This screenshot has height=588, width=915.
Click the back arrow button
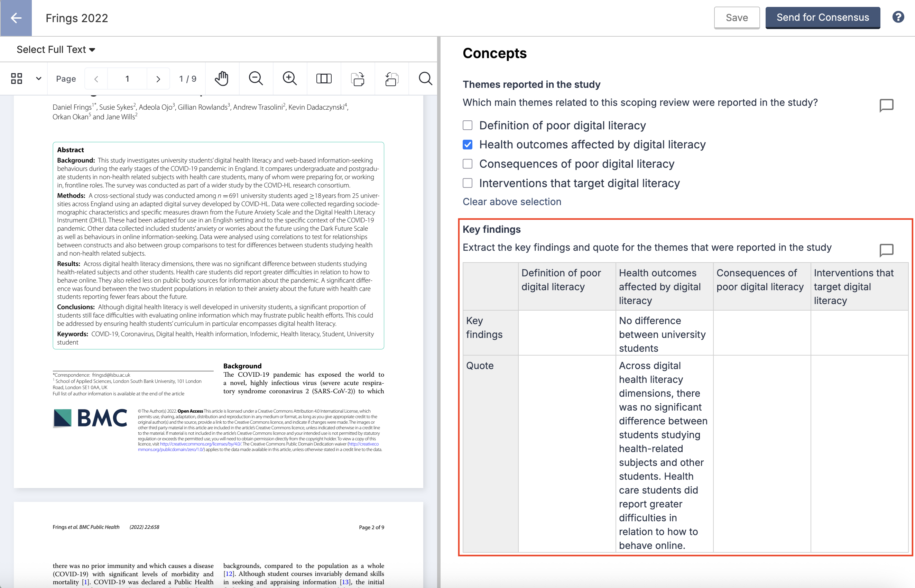(16, 18)
